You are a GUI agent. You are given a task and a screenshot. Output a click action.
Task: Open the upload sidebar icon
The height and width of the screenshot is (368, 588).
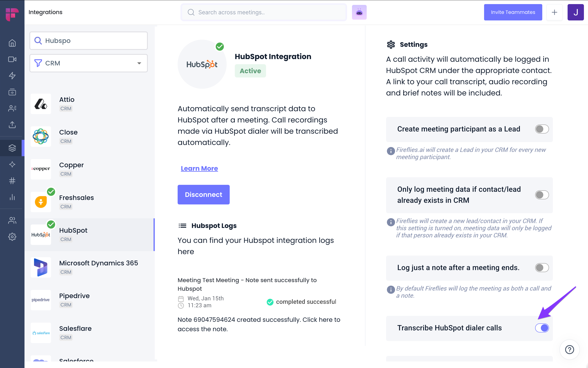12,125
